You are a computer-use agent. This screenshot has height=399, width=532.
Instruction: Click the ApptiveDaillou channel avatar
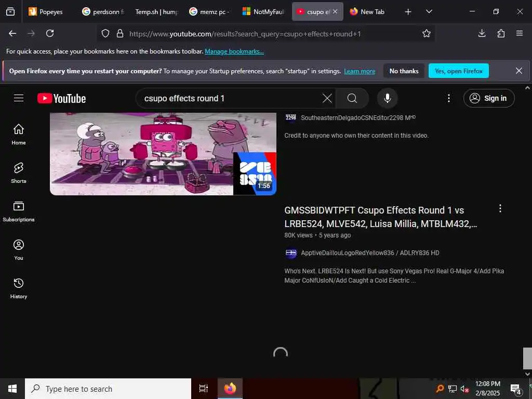(291, 253)
